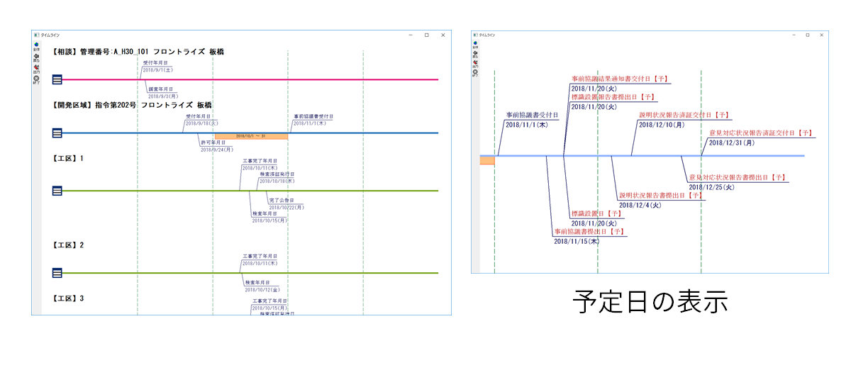Click 出力 (output) icon in left window toolbar
This screenshot has width=868, height=370.
(36, 68)
